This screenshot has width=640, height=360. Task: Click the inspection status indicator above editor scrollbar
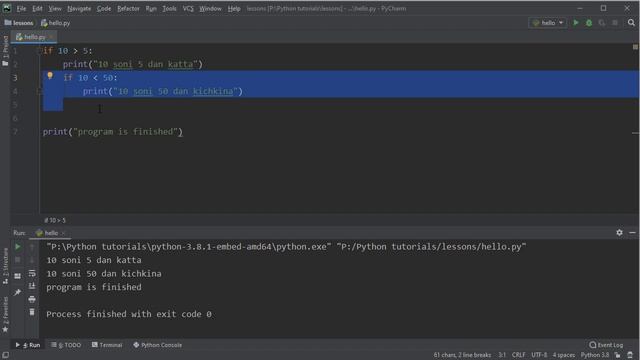[635, 47]
